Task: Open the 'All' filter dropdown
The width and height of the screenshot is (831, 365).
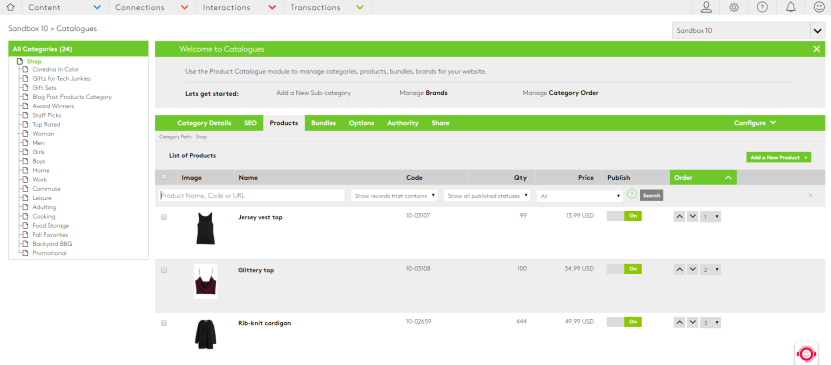Action: [x=580, y=196]
